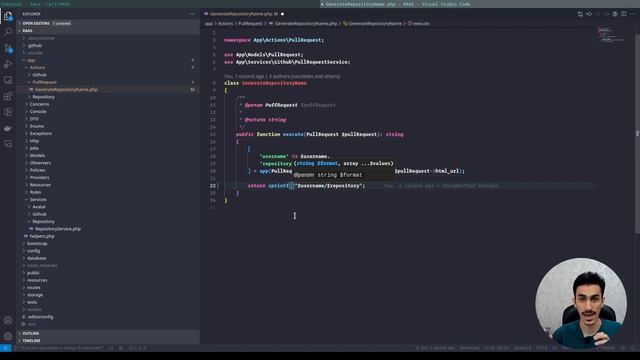This screenshot has height=360, width=640.
Task: Open helpers.php in the explorer
Action: pyautogui.click(x=42, y=236)
